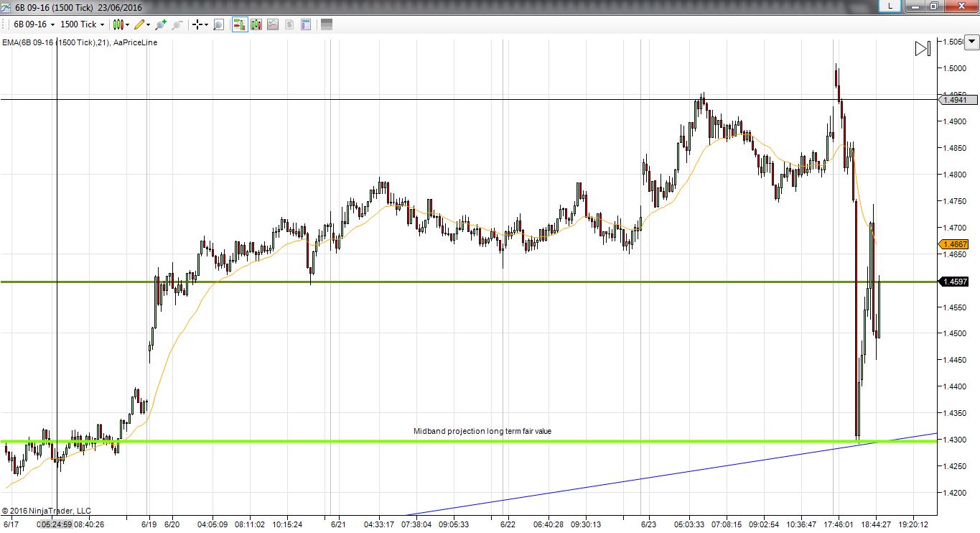Viewport: 980px width, 533px height.
Task: Click the 6/23 date on time axis
Action: point(649,524)
